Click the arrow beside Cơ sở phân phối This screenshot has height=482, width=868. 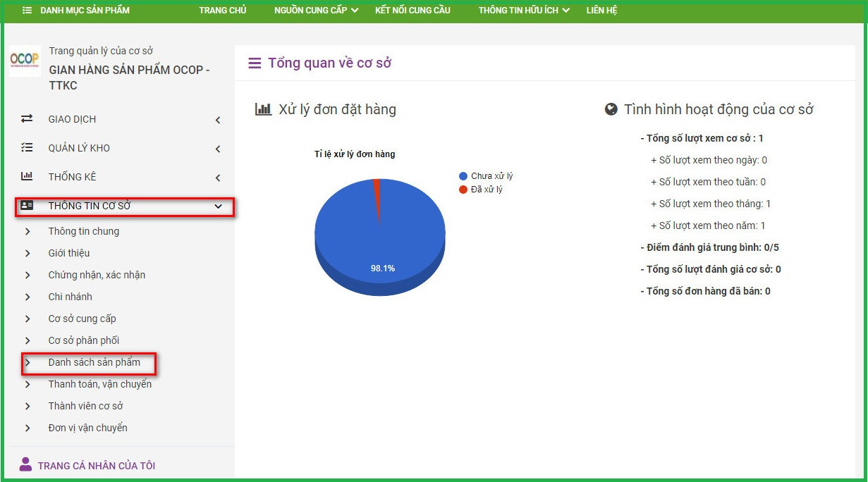(27, 340)
